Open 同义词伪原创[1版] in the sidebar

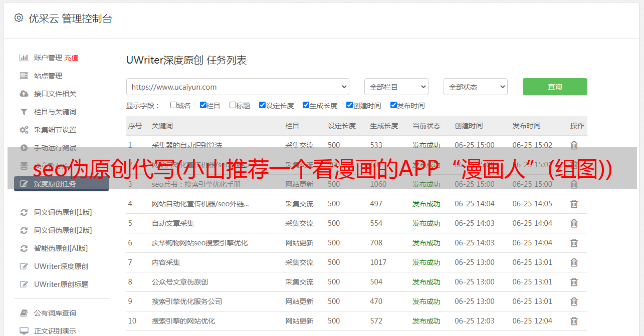click(63, 212)
